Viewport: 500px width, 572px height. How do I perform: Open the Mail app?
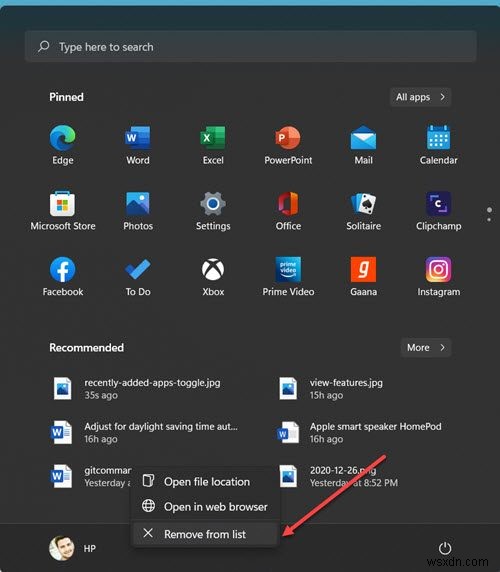coord(363,144)
